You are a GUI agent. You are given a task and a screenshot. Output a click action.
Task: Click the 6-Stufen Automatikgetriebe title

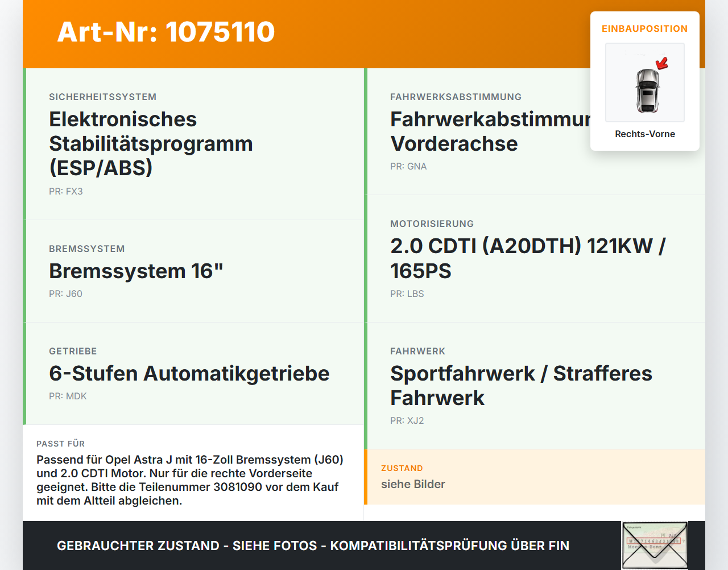(189, 373)
